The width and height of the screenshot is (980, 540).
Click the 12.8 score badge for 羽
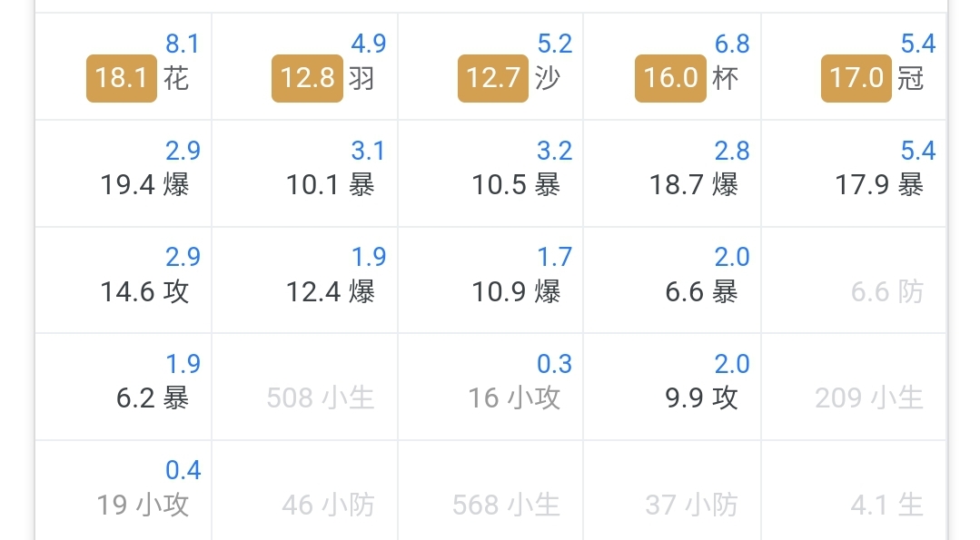[307, 78]
